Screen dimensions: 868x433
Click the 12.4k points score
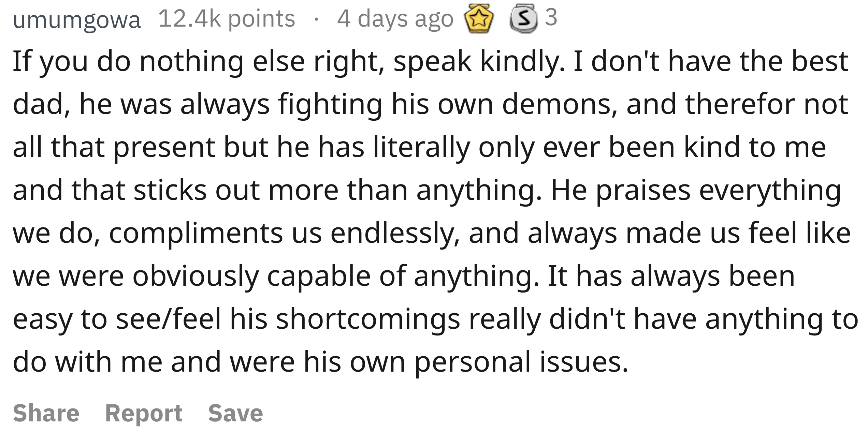pyautogui.click(x=227, y=18)
